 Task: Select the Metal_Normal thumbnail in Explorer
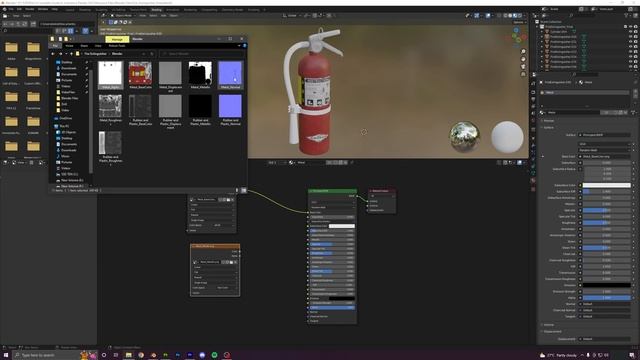pos(230,75)
